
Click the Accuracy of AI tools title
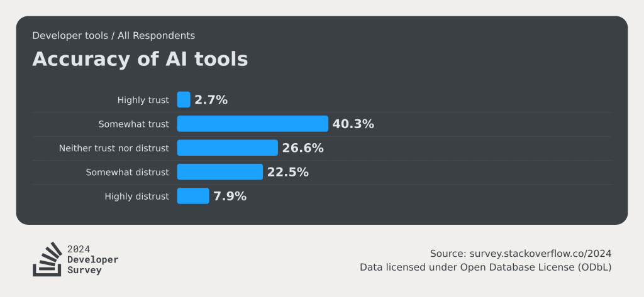pos(140,59)
